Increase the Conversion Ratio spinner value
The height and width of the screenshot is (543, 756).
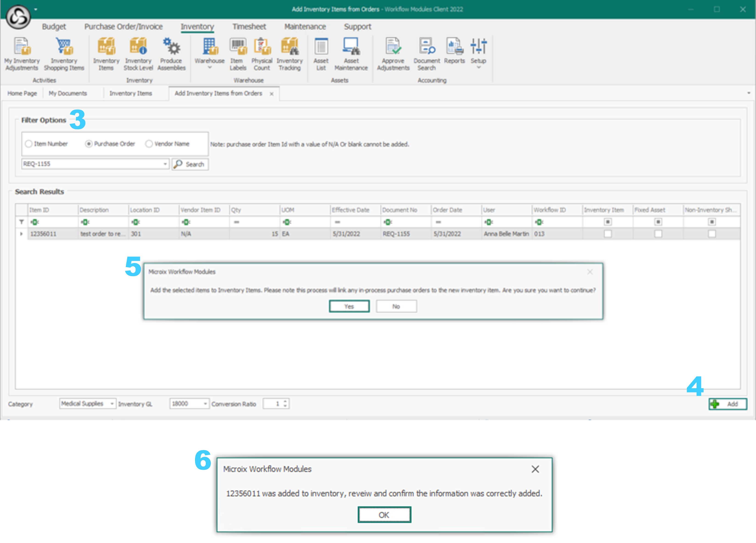[x=285, y=401]
